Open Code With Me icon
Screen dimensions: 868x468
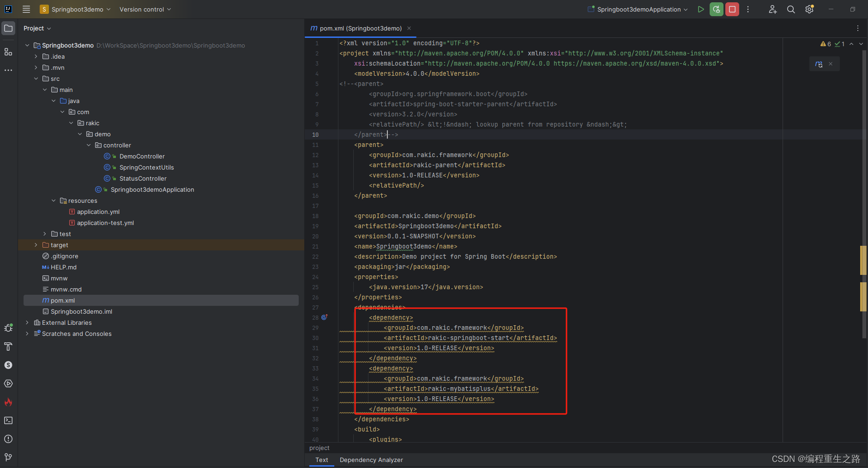[x=773, y=9]
